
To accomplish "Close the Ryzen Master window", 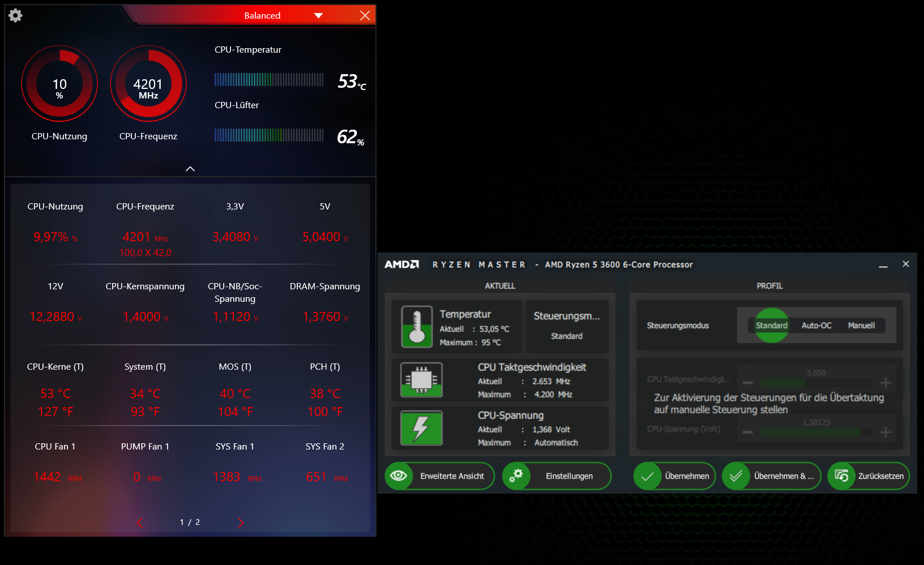I will (x=906, y=264).
